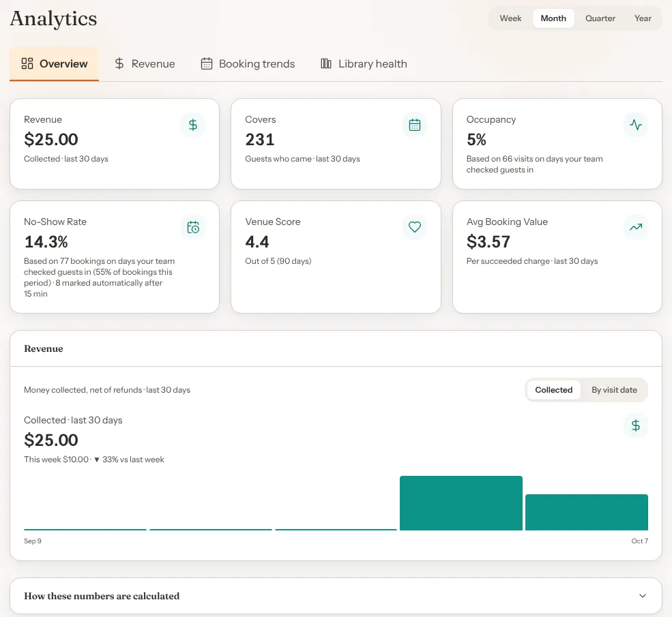
Task: Open the Library health tab
Action: click(x=364, y=64)
